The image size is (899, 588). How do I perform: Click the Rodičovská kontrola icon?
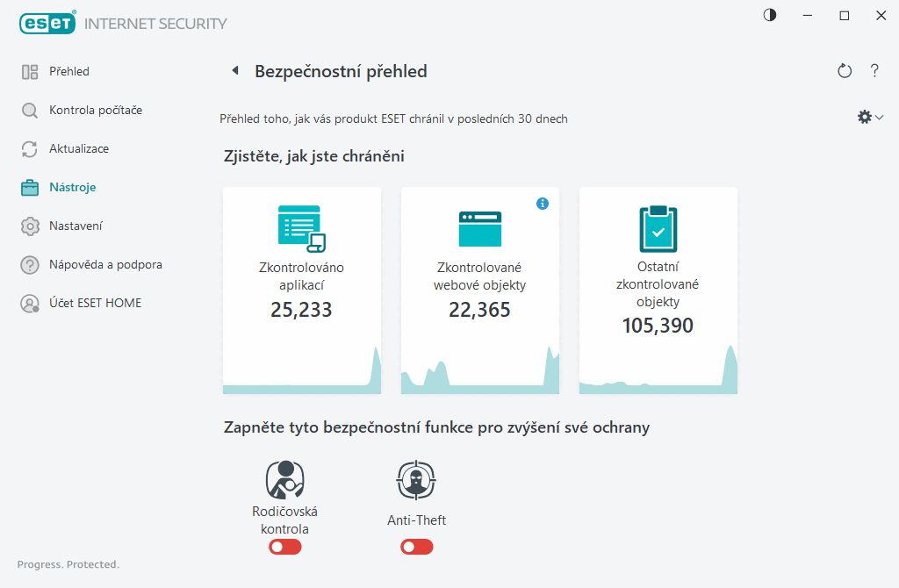pyautogui.click(x=284, y=480)
